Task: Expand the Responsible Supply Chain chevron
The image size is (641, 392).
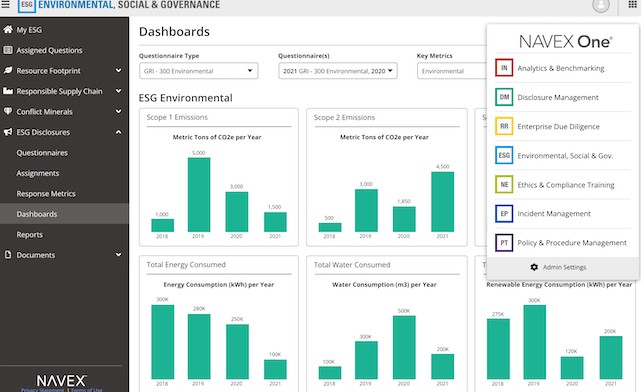Action: click(119, 91)
